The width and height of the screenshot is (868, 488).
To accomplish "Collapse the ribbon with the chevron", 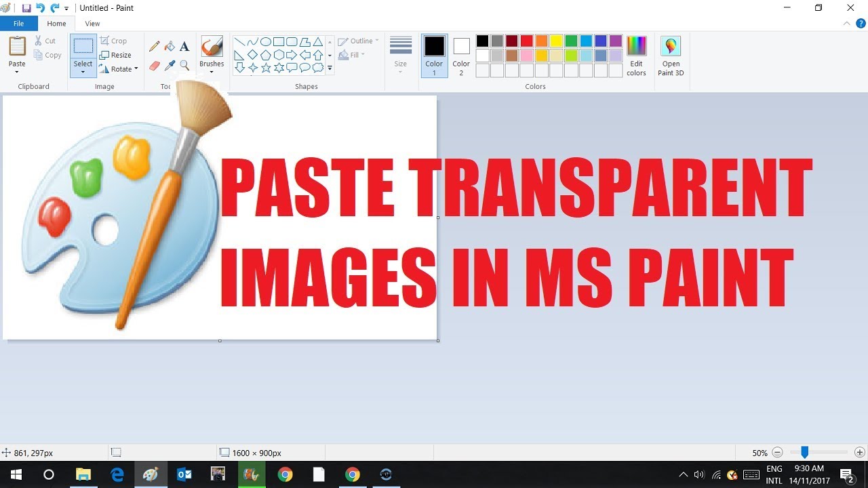I will tap(846, 23).
